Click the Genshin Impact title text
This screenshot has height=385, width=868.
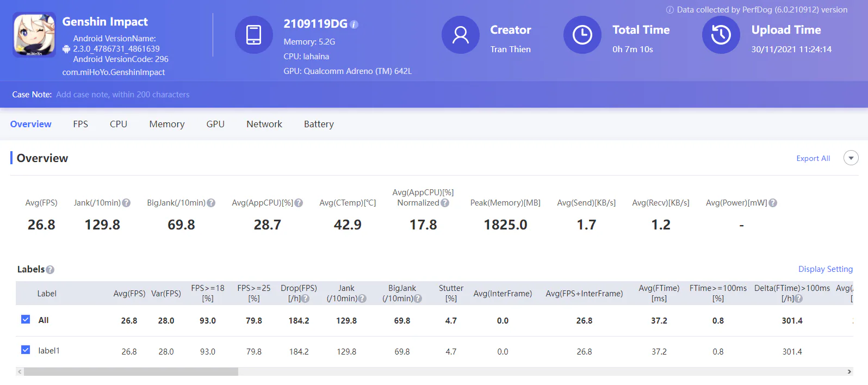(105, 22)
